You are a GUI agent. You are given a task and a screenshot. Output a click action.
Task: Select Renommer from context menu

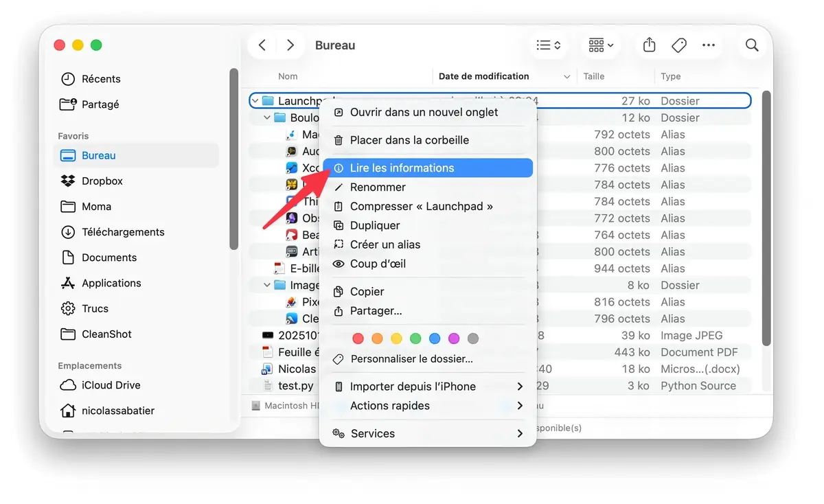pos(378,187)
